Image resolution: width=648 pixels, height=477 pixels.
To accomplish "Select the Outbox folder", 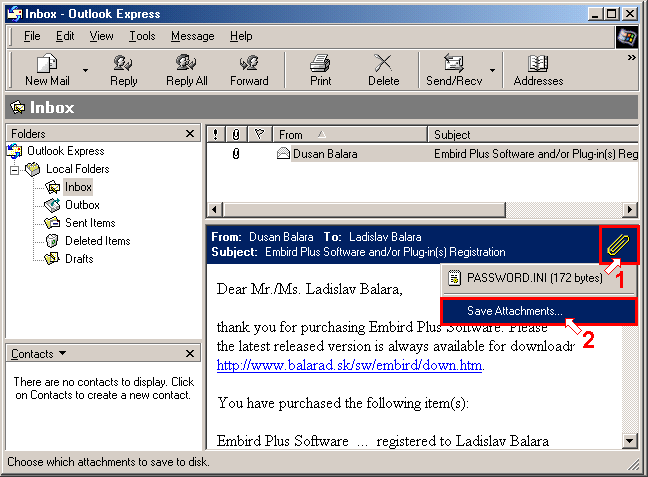I will tap(82, 205).
